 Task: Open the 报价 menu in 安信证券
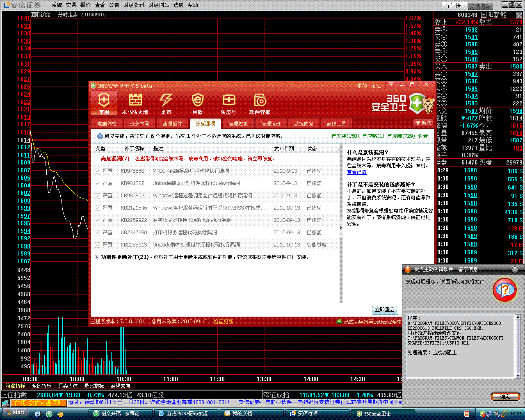pos(85,5)
